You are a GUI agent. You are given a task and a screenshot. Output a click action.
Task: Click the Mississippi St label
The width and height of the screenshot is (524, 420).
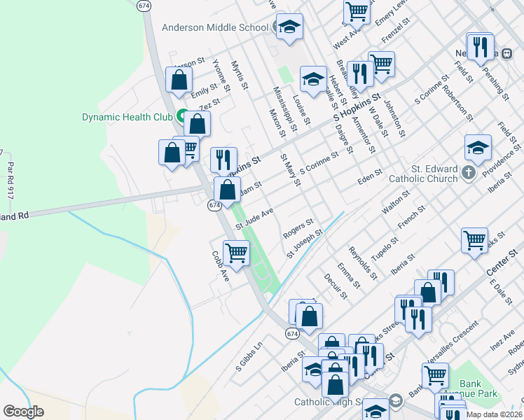285,108
